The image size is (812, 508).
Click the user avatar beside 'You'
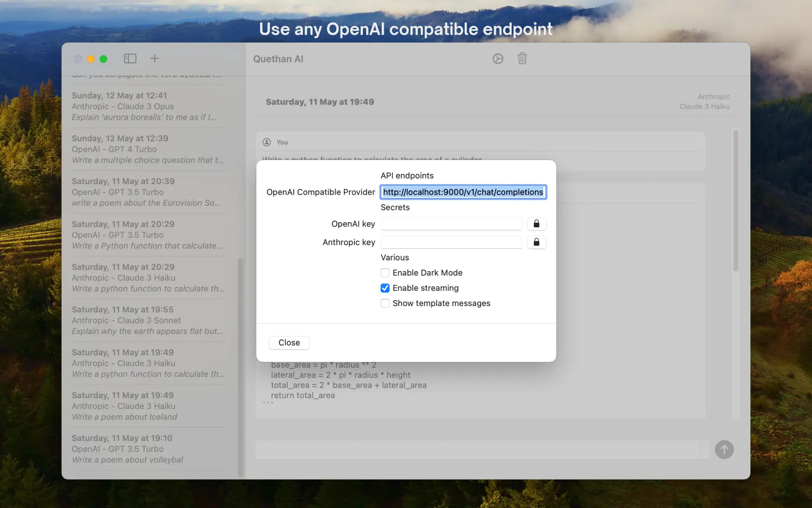click(266, 142)
